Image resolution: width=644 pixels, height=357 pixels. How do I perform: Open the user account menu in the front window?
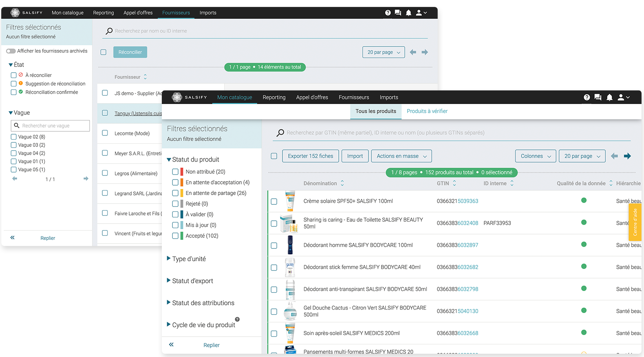point(624,97)
